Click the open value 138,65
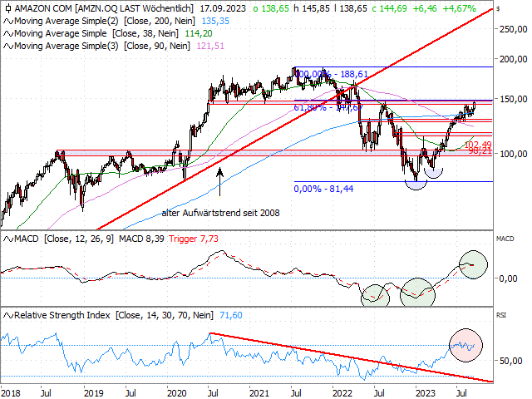Viewport: 532px width, 399px height. (x=275, y=8)
